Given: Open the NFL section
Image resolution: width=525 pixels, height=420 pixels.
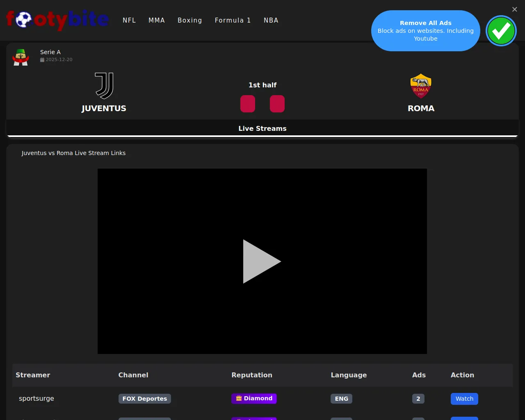Looking at the screenshot, I should (x=129, y=20).
